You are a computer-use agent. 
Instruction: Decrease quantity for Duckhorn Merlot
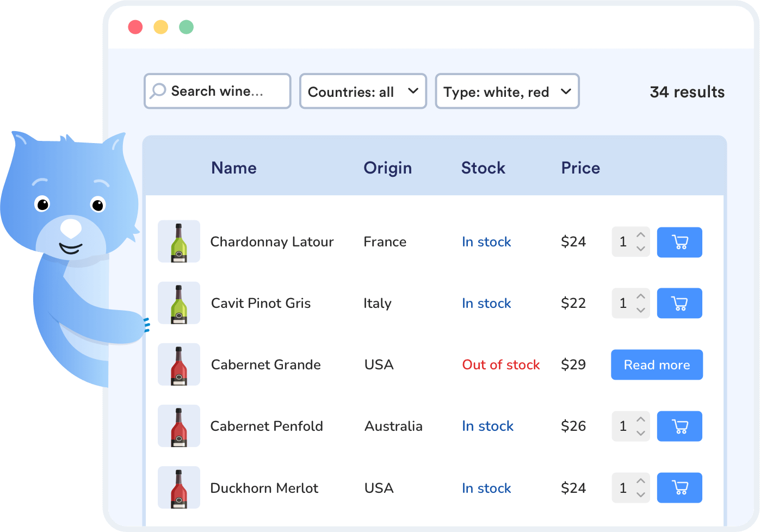coord(641,494)
